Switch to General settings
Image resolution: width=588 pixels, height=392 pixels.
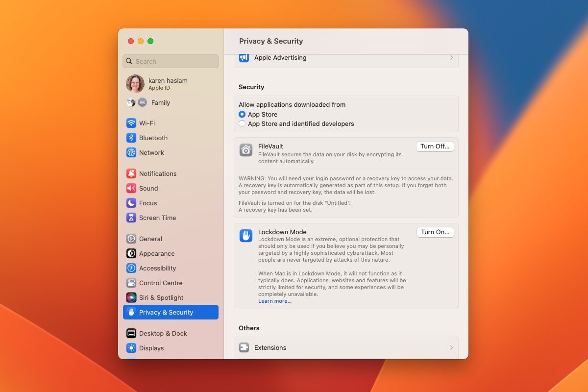tap(171, 239)
